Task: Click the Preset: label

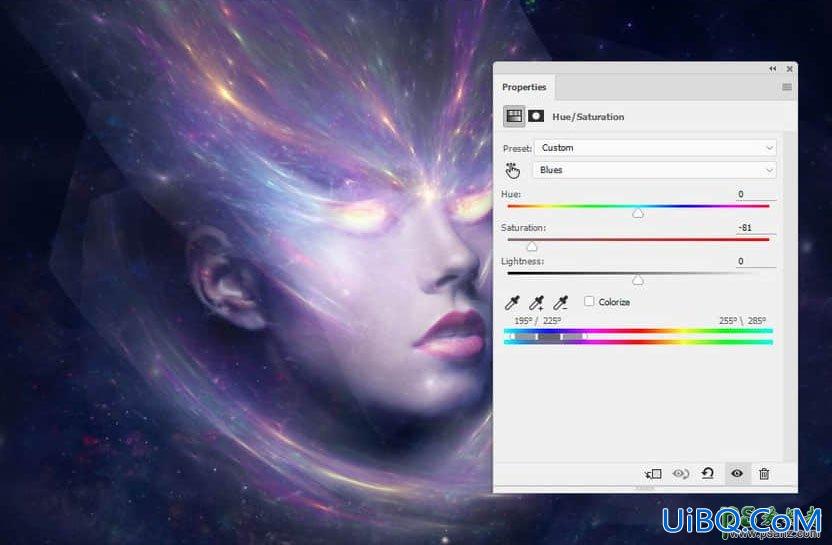Action: pyautogui.click(x=517, y=148)
